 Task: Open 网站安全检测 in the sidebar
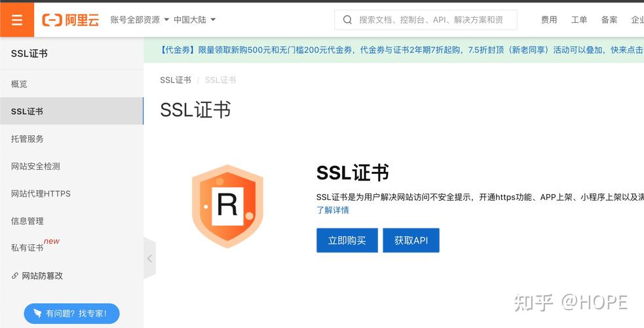pyautogui.click(x=71, y=166)
